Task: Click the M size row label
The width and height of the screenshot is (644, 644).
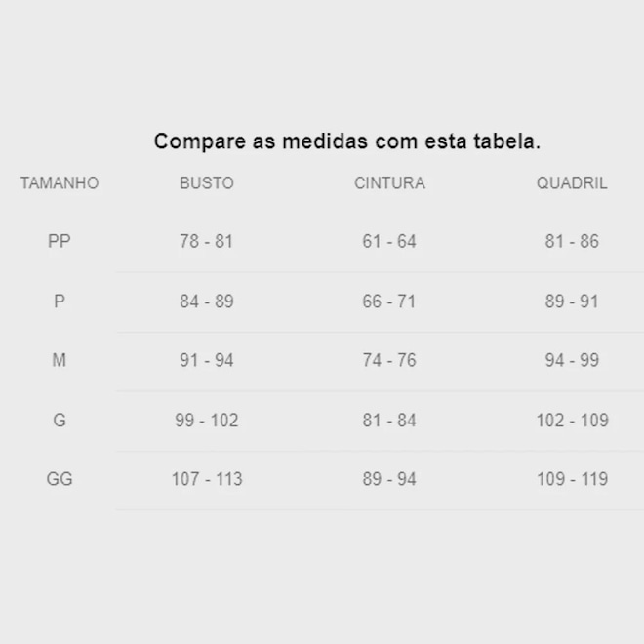Action: 60,361
